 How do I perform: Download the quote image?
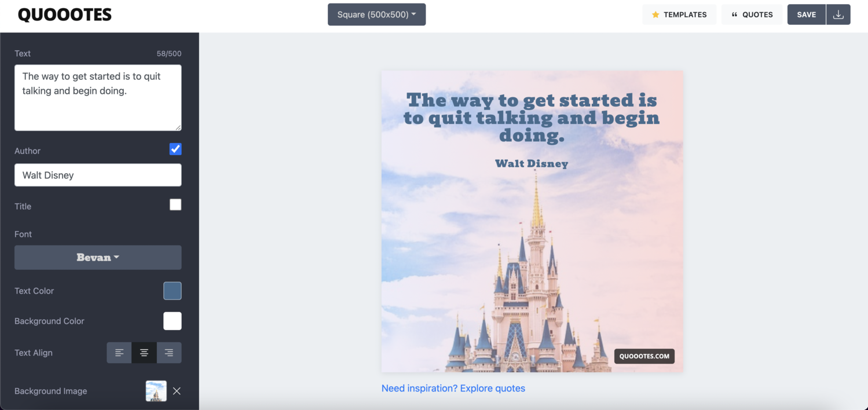(838, 14)
